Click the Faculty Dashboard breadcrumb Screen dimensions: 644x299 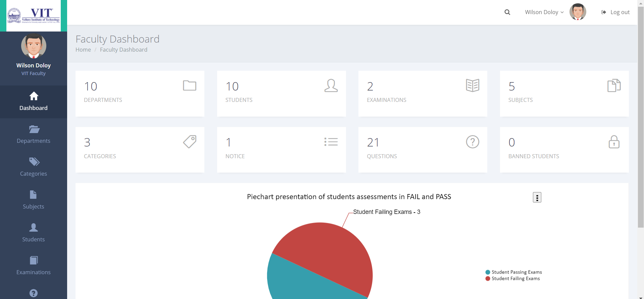[x=123, y=50]
